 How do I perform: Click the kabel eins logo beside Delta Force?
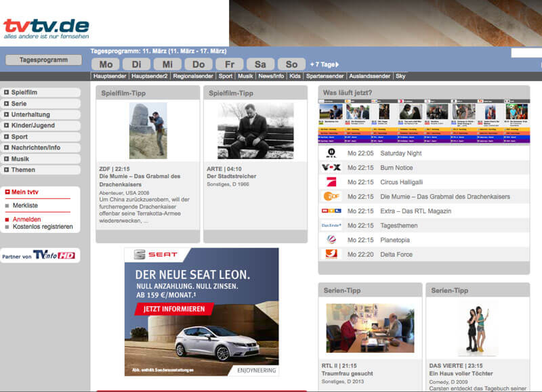pyautogui.click(x=331, y=254)
